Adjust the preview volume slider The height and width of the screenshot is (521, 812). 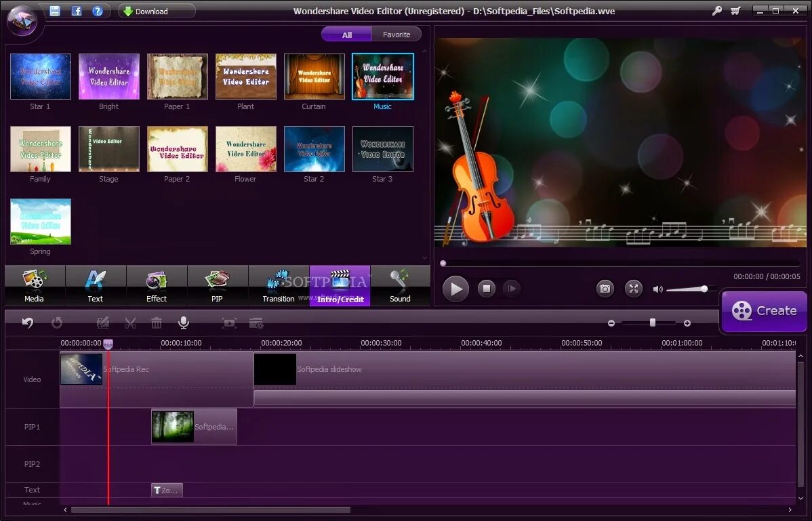click(691, 289)
